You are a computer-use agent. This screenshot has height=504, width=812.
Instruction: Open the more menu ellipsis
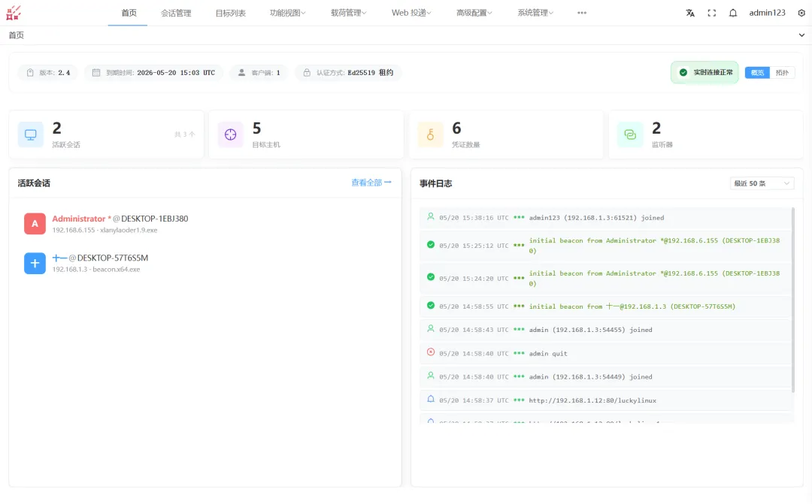point(581,13)
